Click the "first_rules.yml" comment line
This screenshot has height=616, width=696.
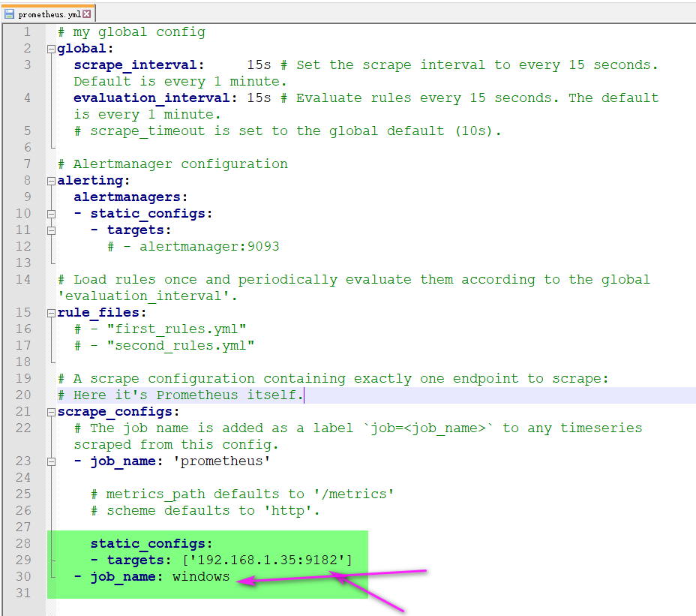point(160,329)
